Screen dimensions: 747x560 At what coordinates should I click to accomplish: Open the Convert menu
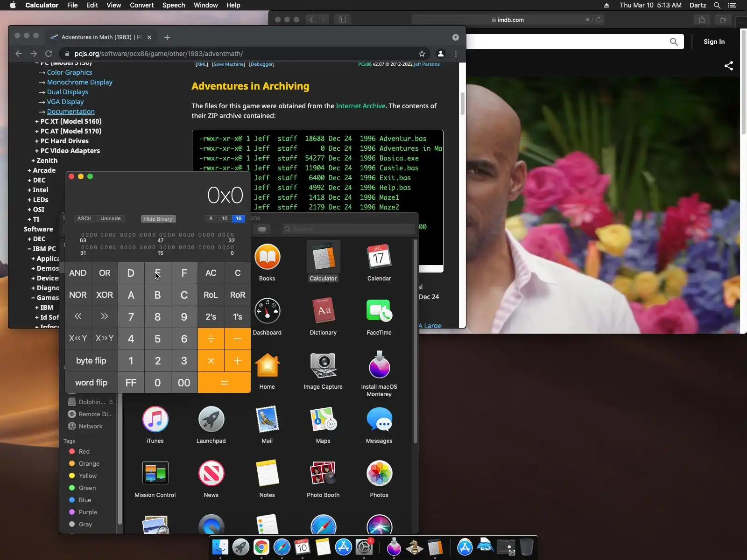point(142,5)
